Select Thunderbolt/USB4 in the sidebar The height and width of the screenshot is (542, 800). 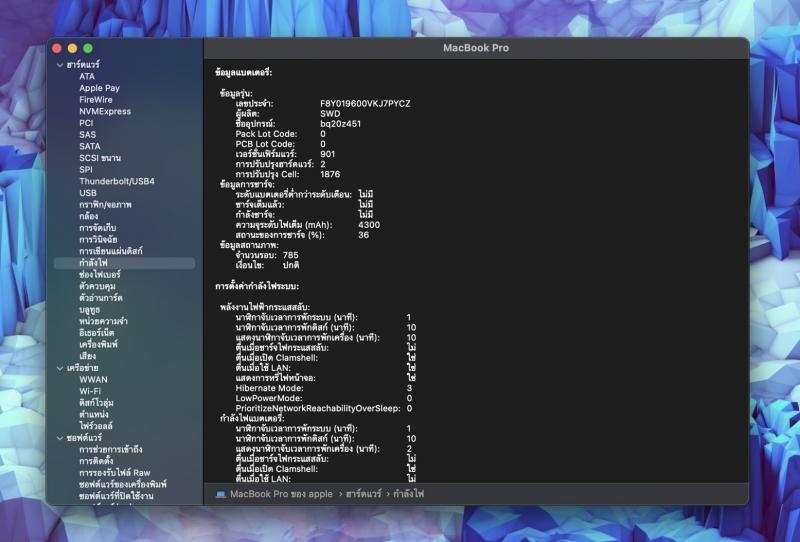pyautogui.click(x=116, y=181)
